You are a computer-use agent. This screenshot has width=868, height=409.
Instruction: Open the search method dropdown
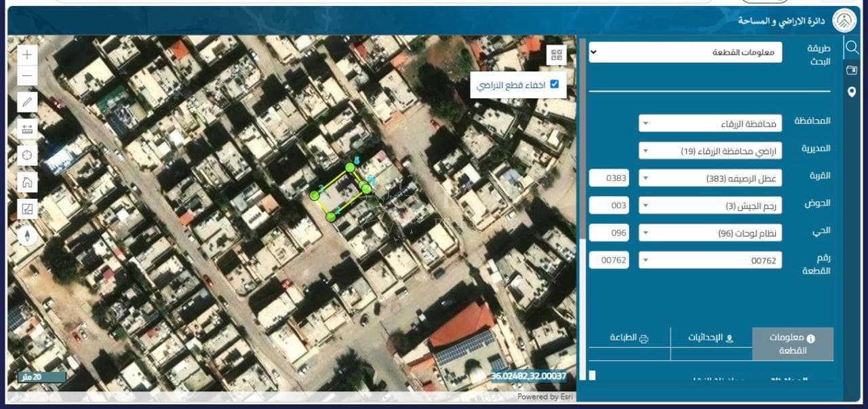tap(685, 52)
